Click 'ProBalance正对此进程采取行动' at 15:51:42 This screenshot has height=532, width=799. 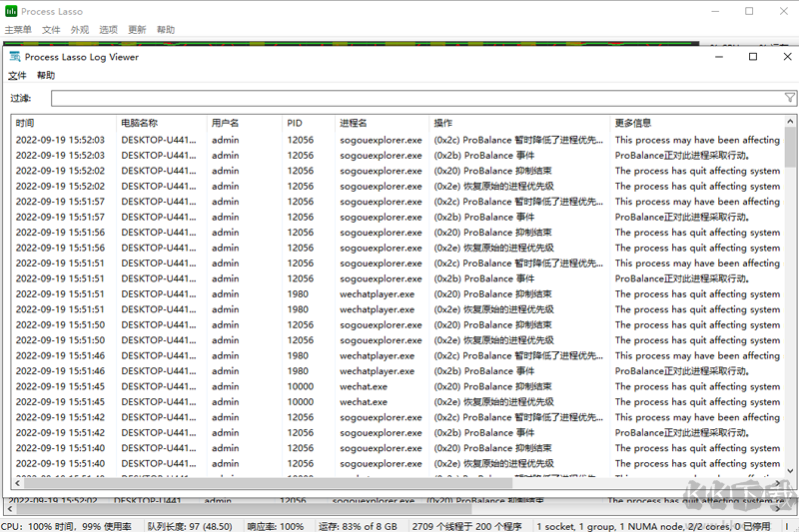click(x=682, y=433)
